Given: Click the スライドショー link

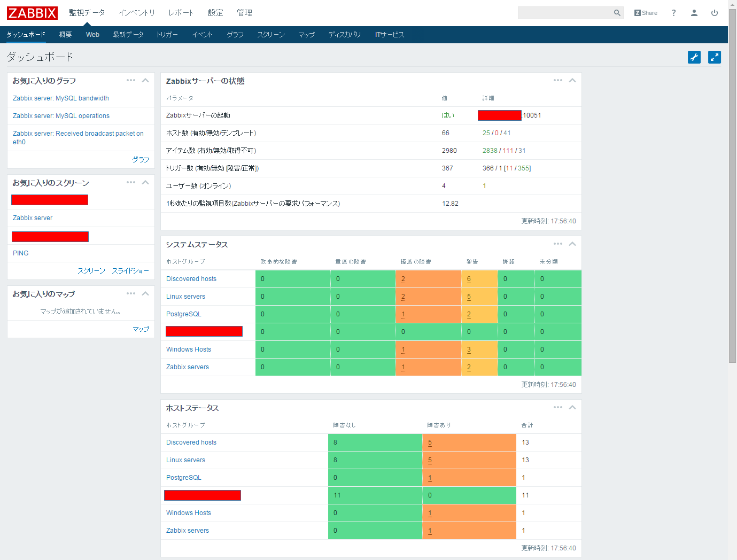Looking at the screenshot, I should click(130, 271).
